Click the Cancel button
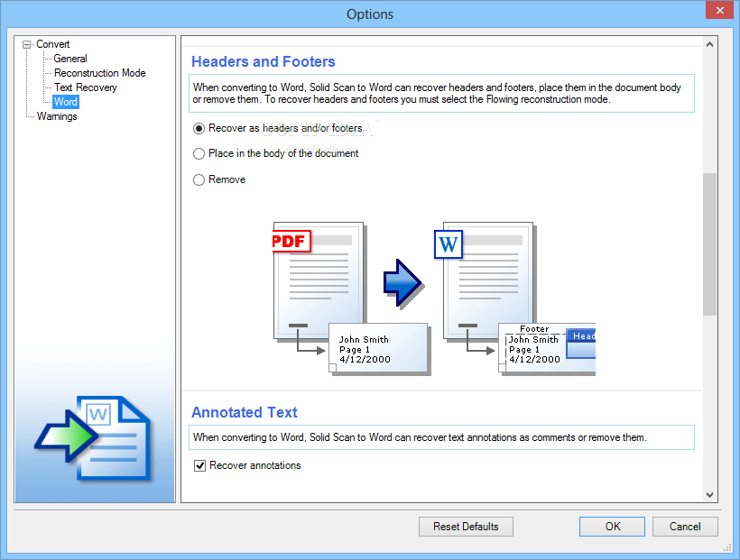 (x=685, y=527)
